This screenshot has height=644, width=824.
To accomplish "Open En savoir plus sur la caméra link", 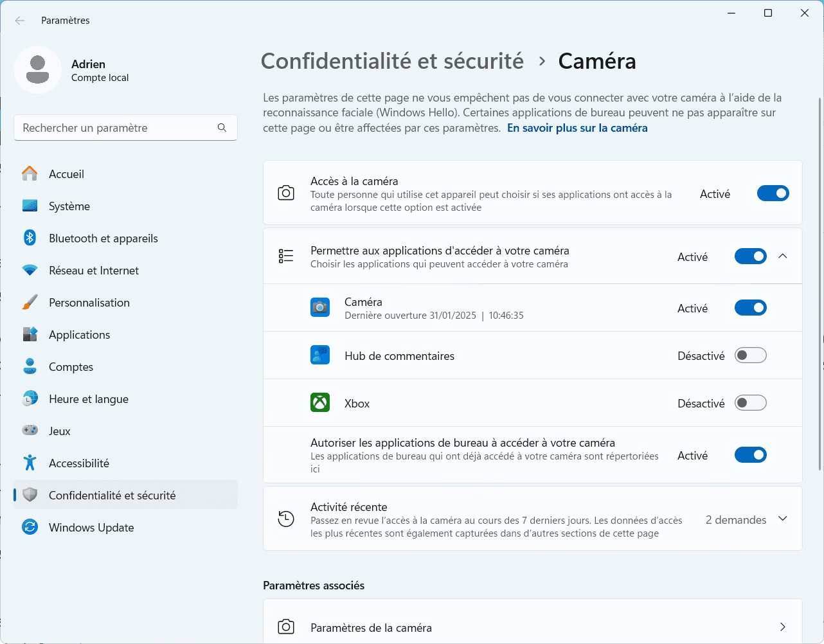I will click(577, 128).
